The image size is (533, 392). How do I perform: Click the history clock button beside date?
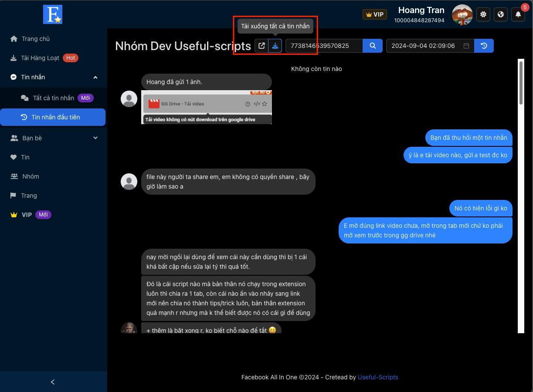click(484, 46)
